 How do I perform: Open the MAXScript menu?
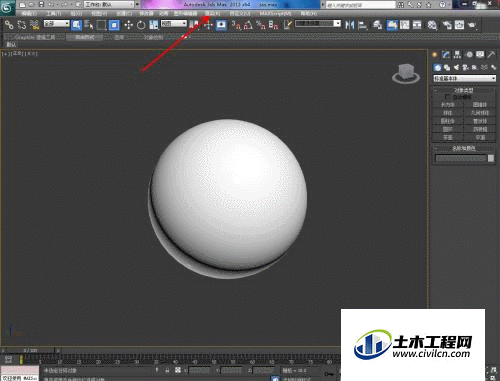click(275, 14)
